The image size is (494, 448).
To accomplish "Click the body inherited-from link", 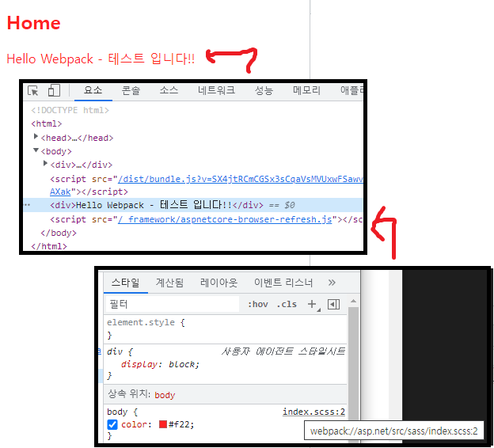I will coord(165,395).
